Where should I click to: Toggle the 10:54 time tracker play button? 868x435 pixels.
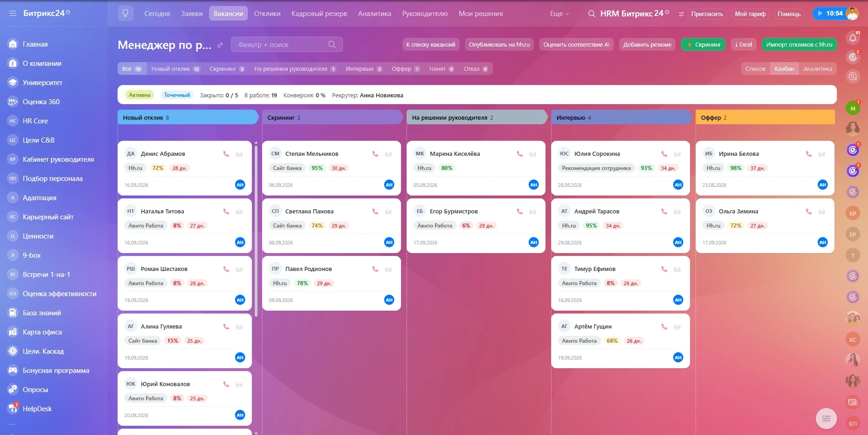click(x=820, y=13)
